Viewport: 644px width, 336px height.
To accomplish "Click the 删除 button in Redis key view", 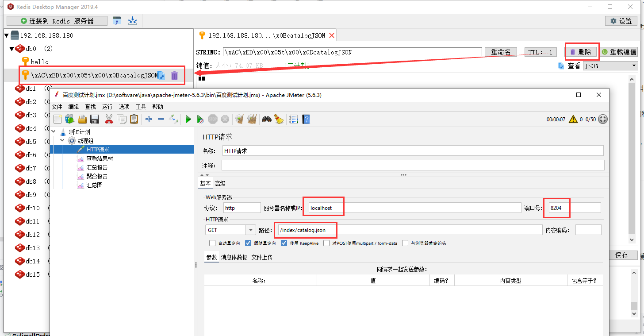I will tap(581, 52).
